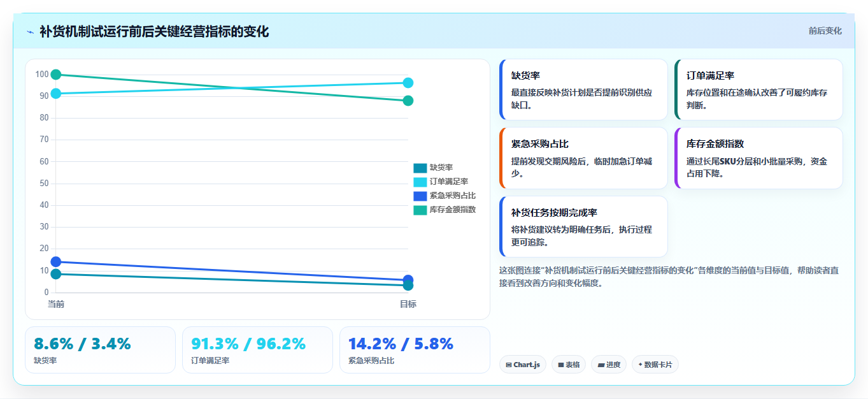The image size is (868, 399).
Task: Select the 库存金额指数 data point at 目标
Action: (x=408, y=101)
